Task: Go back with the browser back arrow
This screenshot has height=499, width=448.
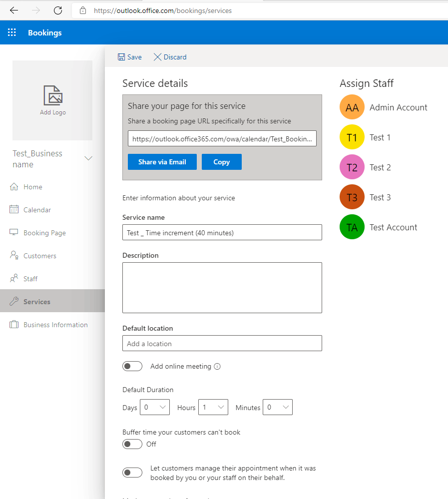Action: (x=14, y=10)
